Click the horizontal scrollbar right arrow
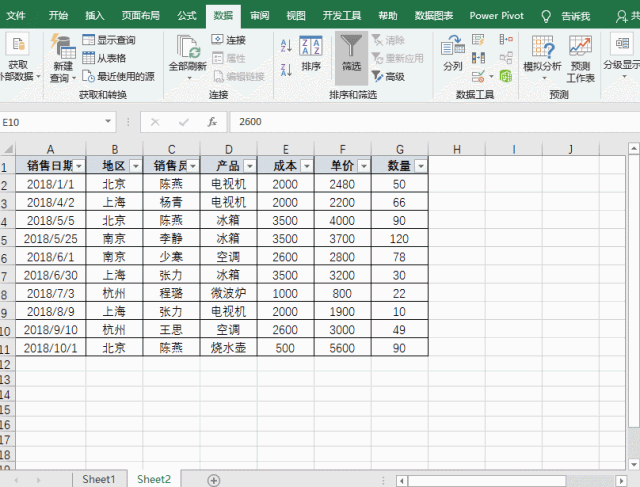Screen dimensions: 640x487 (x=621, y=480)
